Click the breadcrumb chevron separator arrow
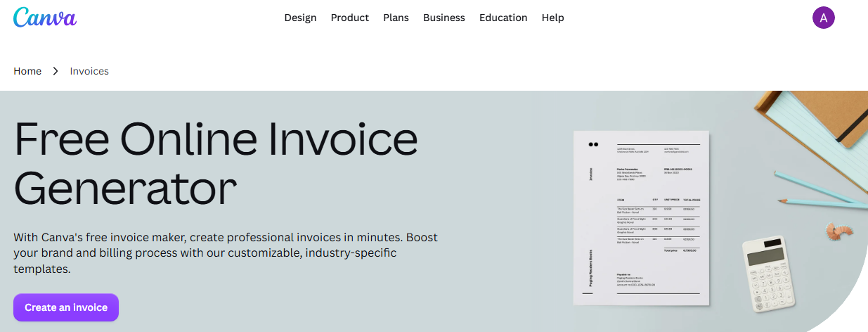Screen dimensions: 868x332 pos(56,71)
